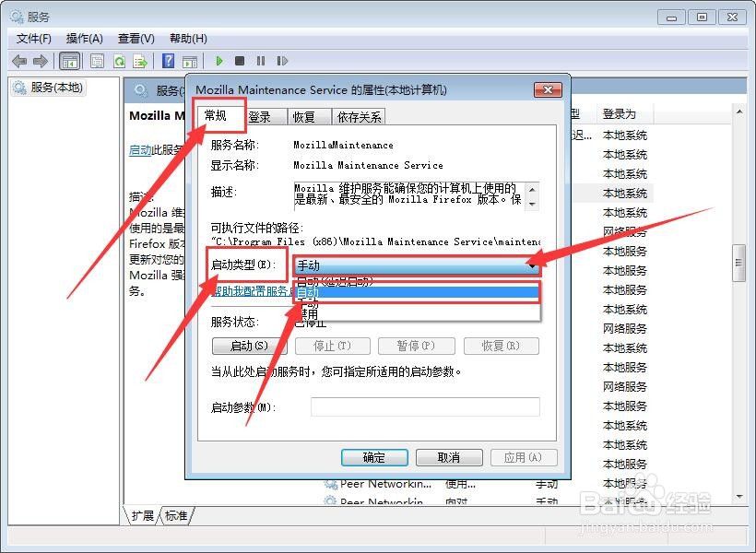Click the 启动(S) button in the dialog
Screen dimensions: 756x553
coord(249,346)
